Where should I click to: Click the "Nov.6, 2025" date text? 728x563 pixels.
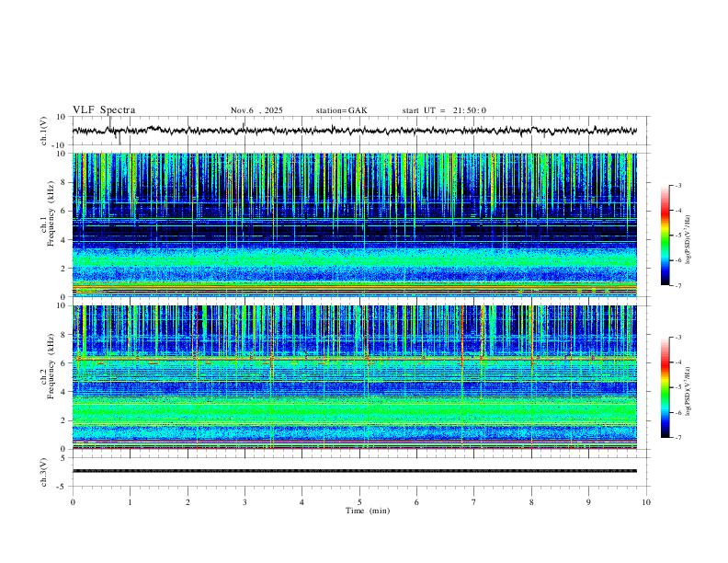(256, 110)
